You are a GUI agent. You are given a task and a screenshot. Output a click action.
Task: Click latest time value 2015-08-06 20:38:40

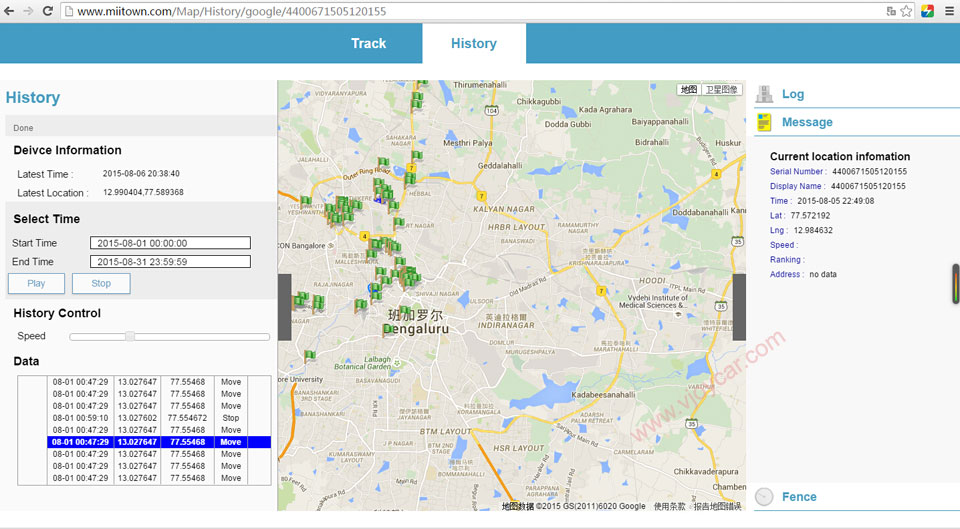pos(141,174)
